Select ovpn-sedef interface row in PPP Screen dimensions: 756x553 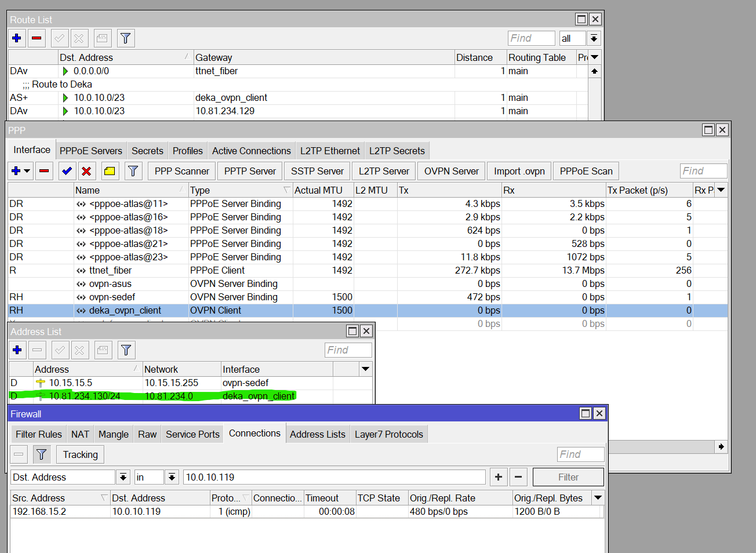point(368,297)
